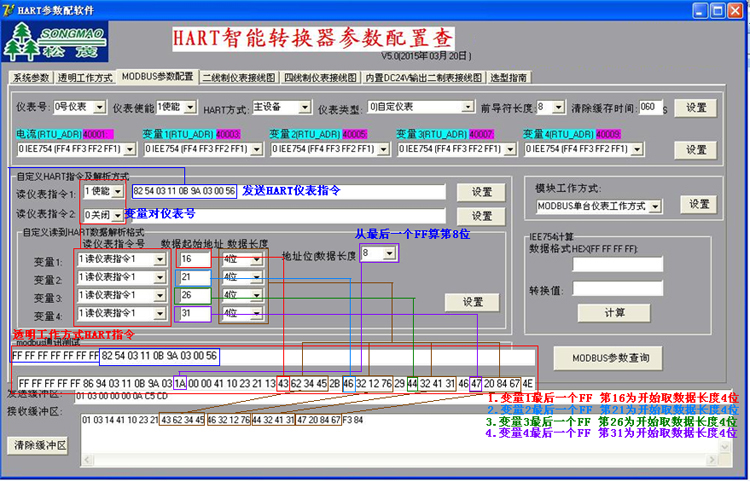Open the 二线制仪表接线图 tab
Screen dimensions: 750x482
(x=239, y=77)
